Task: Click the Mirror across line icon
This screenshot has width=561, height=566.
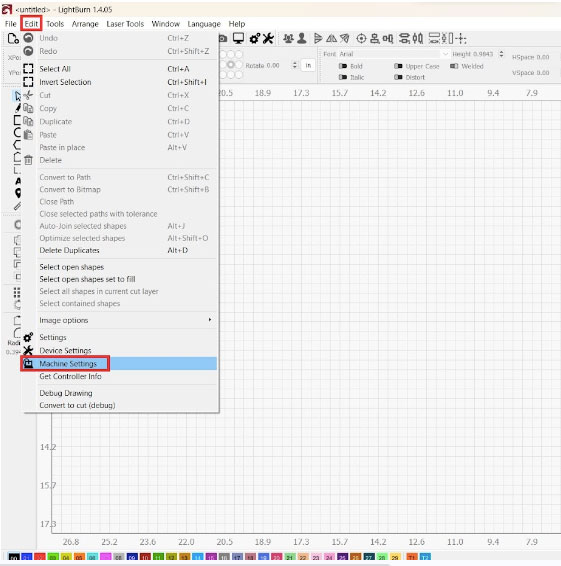Action: (x=345, y=38)
